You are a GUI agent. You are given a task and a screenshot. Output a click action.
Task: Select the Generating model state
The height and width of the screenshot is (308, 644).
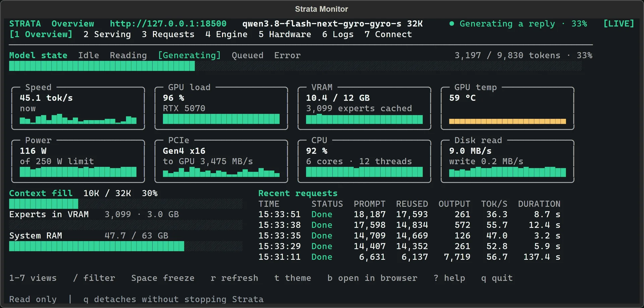coord(190,55)
